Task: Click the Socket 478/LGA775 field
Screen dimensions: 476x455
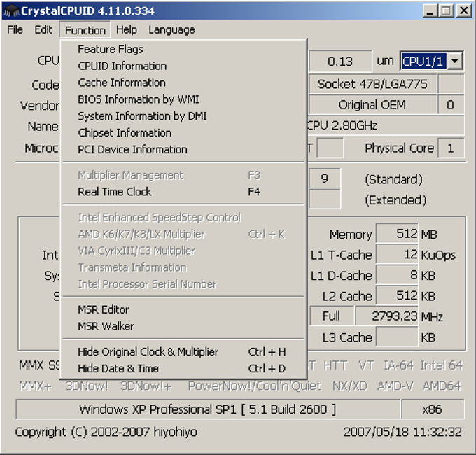Action: (373, 84)
